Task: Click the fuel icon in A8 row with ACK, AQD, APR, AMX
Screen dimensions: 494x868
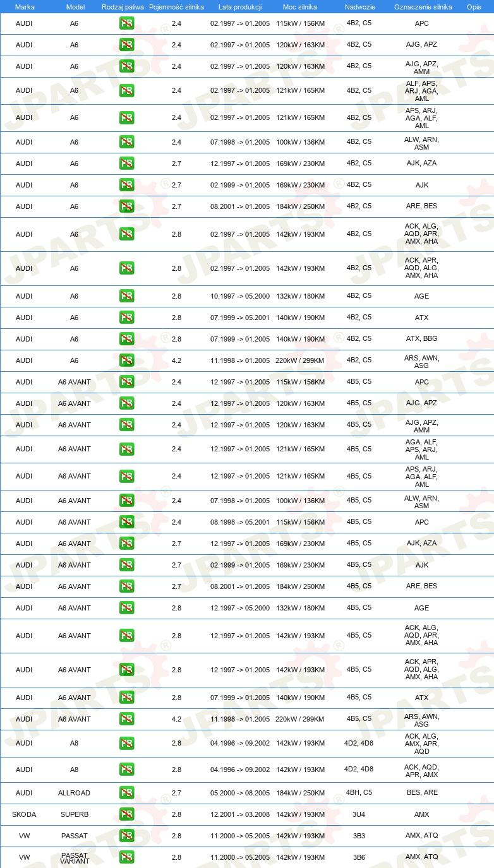Action: [127, 770]
